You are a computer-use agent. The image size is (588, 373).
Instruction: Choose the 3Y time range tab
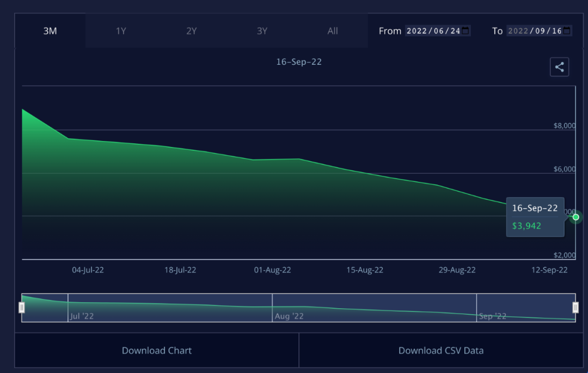coord(262,31)
